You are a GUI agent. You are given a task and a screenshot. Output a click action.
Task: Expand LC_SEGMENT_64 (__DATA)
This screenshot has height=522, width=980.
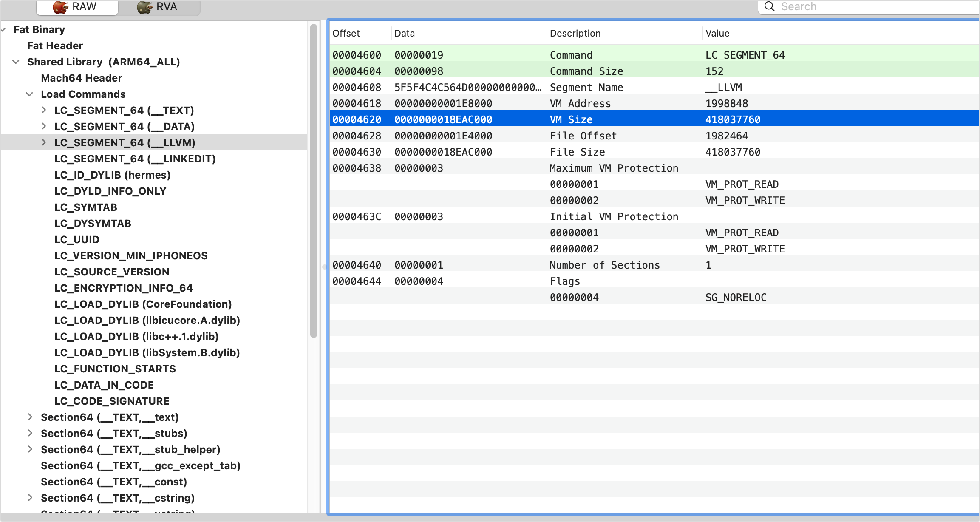coord(43,126)
